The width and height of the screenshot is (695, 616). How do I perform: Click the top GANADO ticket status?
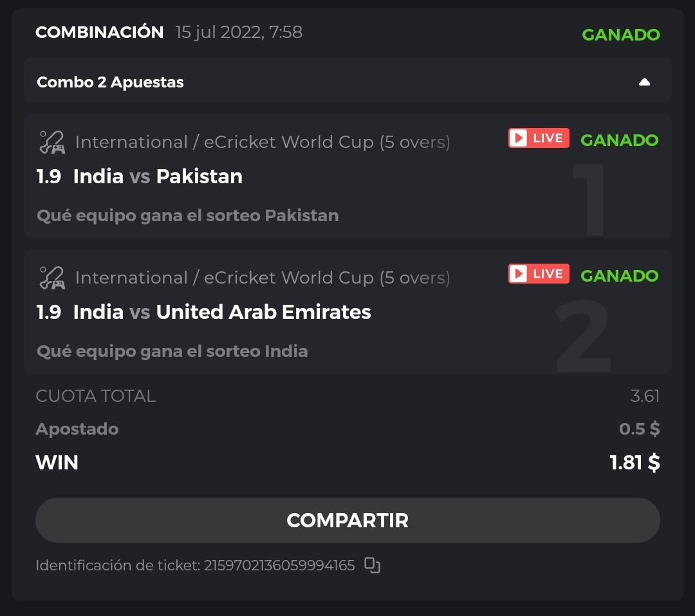[620, 35]
